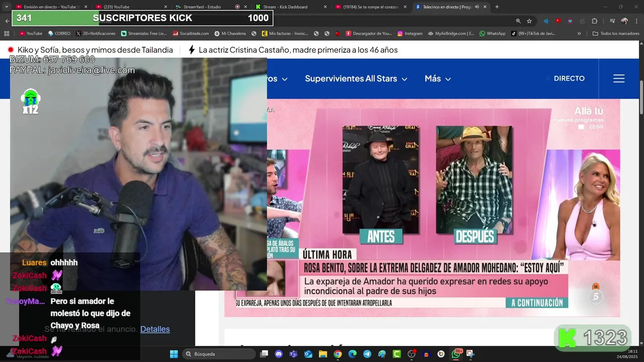
Task: Open the zoom magnifier in address bar
Action: 518,21
